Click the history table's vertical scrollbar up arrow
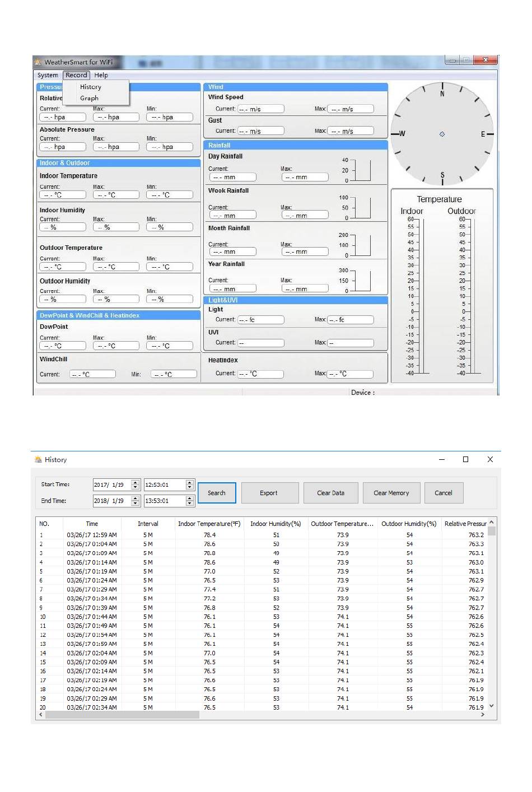Screen dimensions: 532x792 tap(492, 523)
